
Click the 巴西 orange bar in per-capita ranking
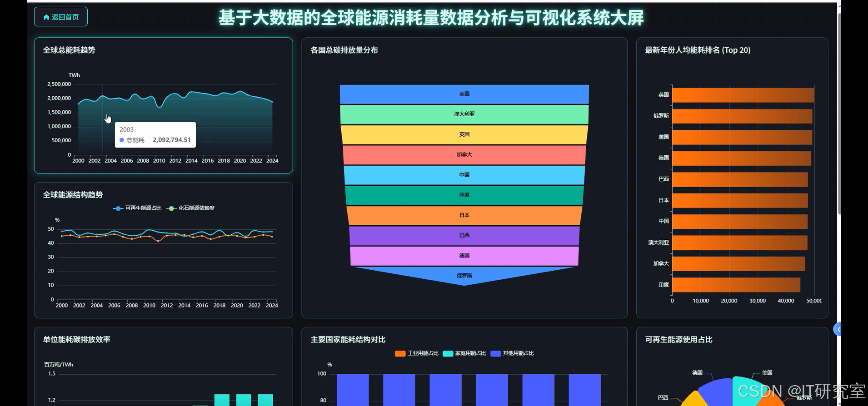tap(740, 179)
